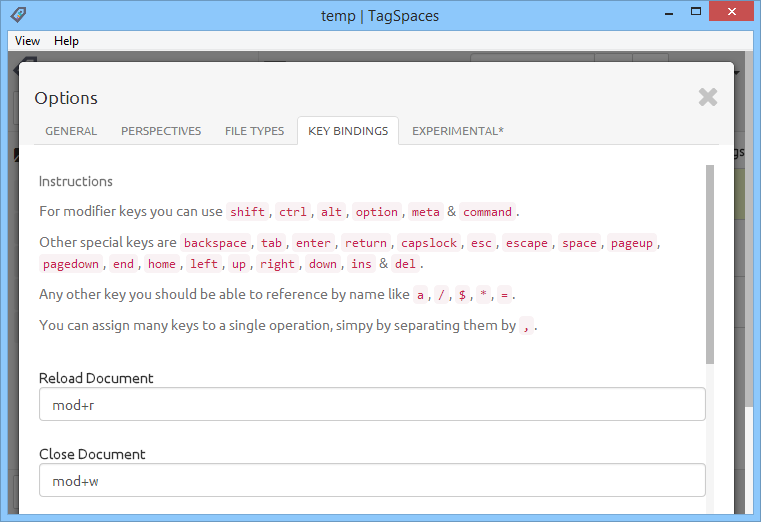Click the Close Document input field
Viewport: 761px width, 522px height.
pyautogui.click(x=372, y=480)
